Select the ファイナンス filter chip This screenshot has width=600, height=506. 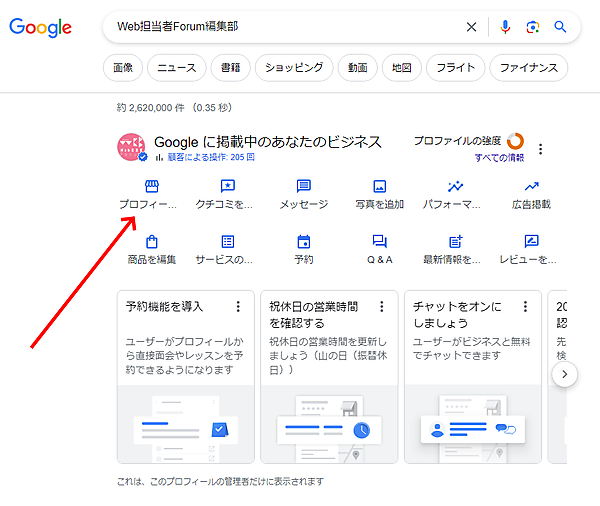(529, 68)
